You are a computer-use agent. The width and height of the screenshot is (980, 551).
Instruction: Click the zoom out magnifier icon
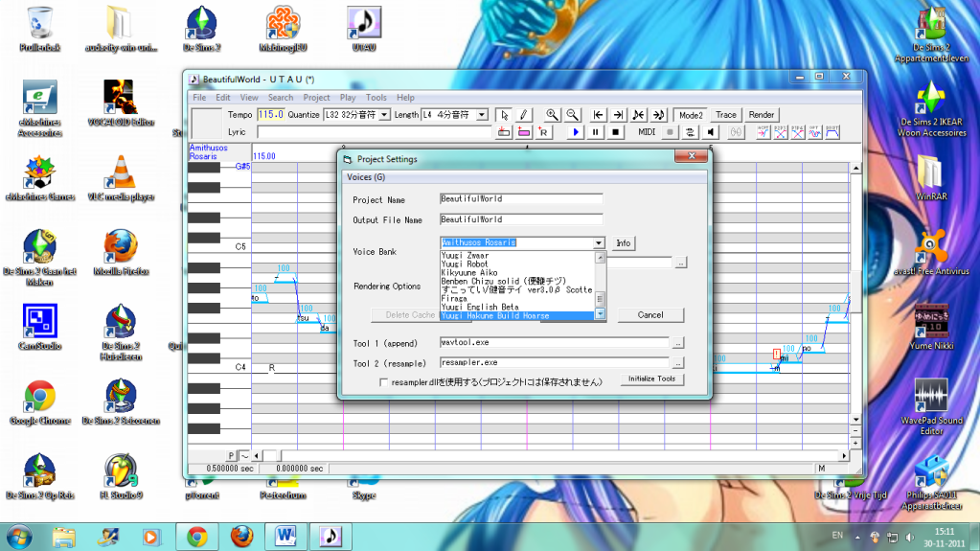click(x=572, y=115)
